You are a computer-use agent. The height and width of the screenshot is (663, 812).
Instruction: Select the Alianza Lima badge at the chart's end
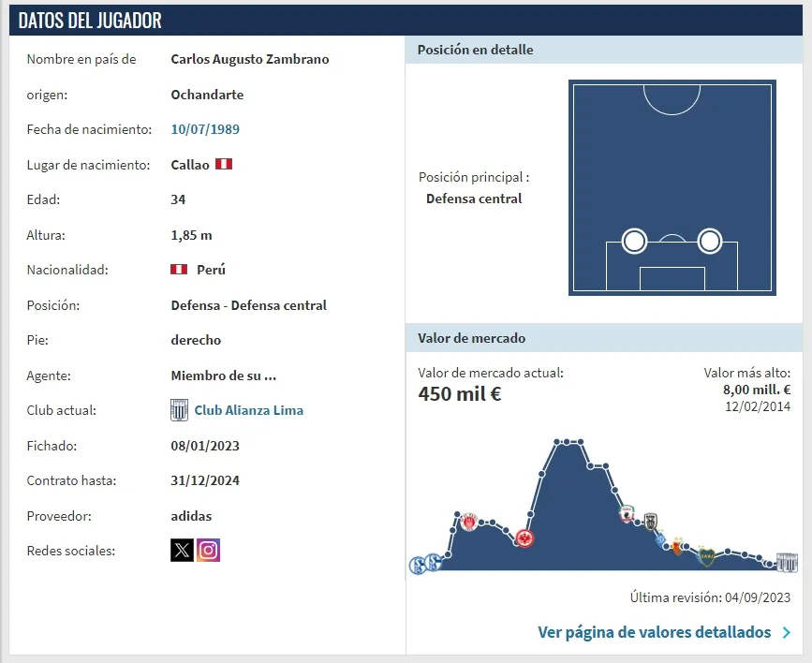(788, 564)
